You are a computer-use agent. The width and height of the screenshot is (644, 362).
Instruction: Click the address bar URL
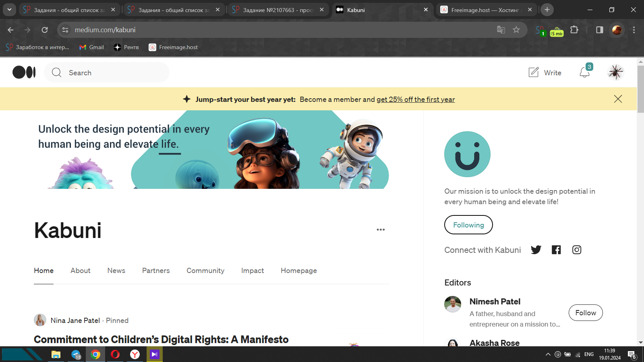tap(105, 30)
